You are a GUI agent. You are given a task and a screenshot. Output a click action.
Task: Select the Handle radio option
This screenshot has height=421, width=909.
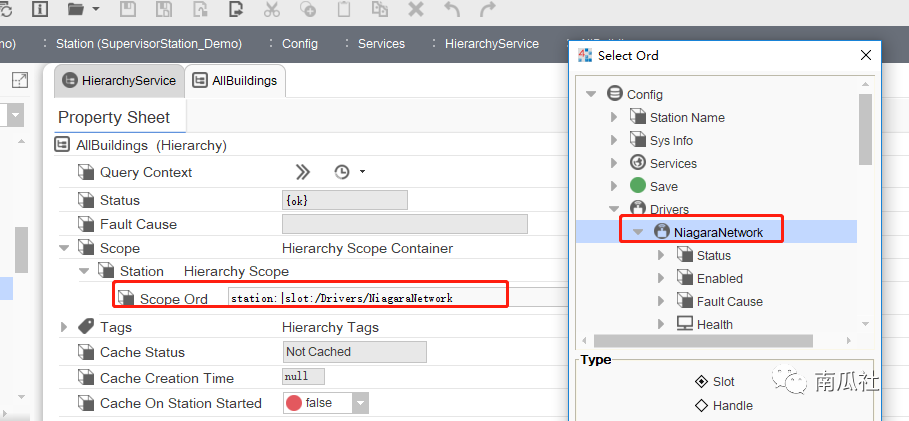pos(701,405)
